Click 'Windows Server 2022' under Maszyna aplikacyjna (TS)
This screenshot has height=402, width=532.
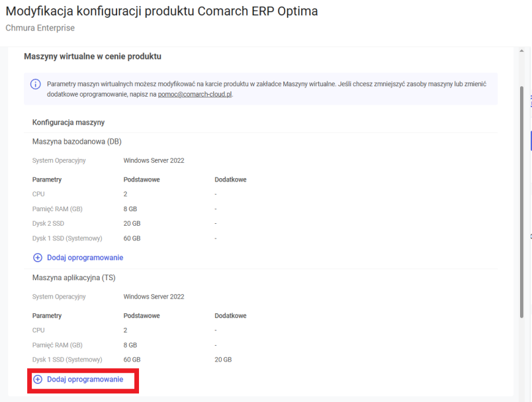pos(154,297)
